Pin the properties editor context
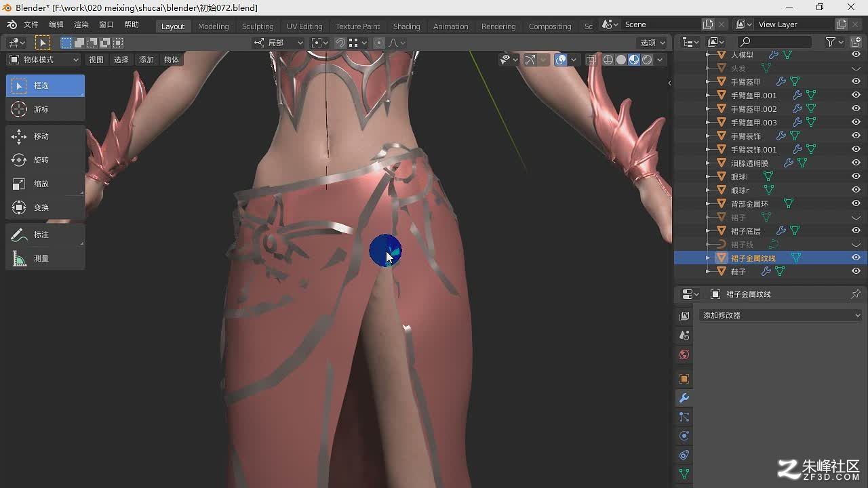Screen dimensions: 868x488 tap(856, 294)
